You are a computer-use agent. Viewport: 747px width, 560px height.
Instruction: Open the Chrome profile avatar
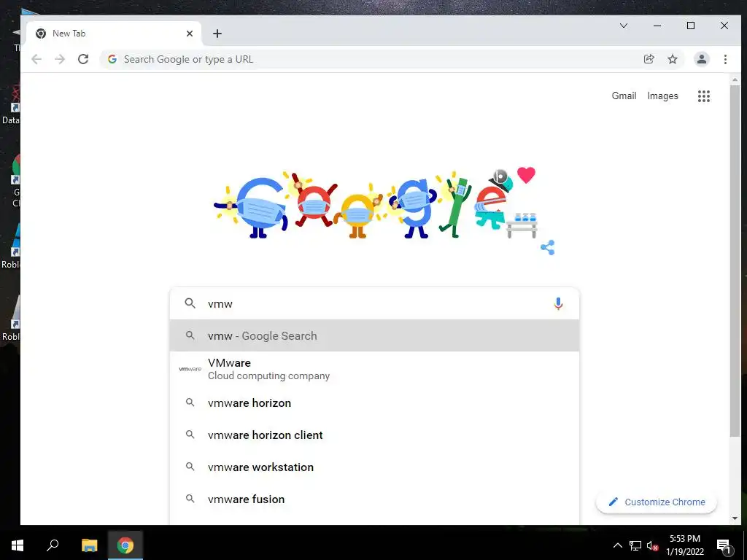[x=701, y=59]
